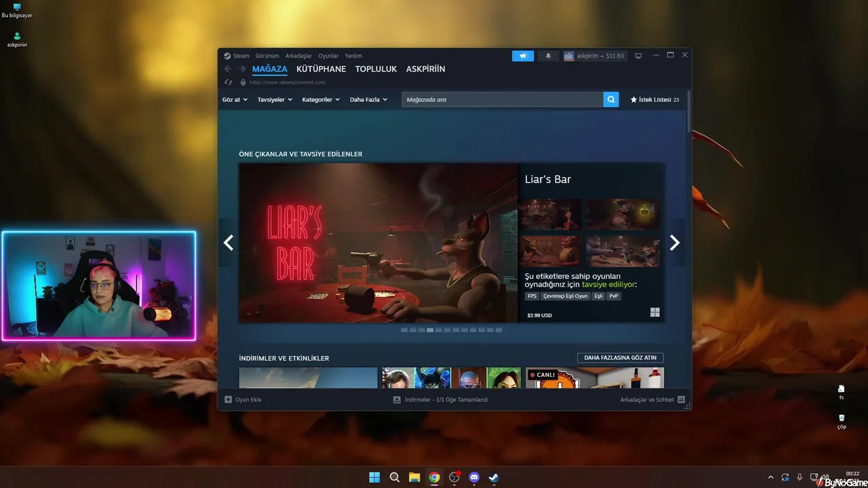
Task: Click the $3.99 USD price
Action: click(x=540, y=315)
